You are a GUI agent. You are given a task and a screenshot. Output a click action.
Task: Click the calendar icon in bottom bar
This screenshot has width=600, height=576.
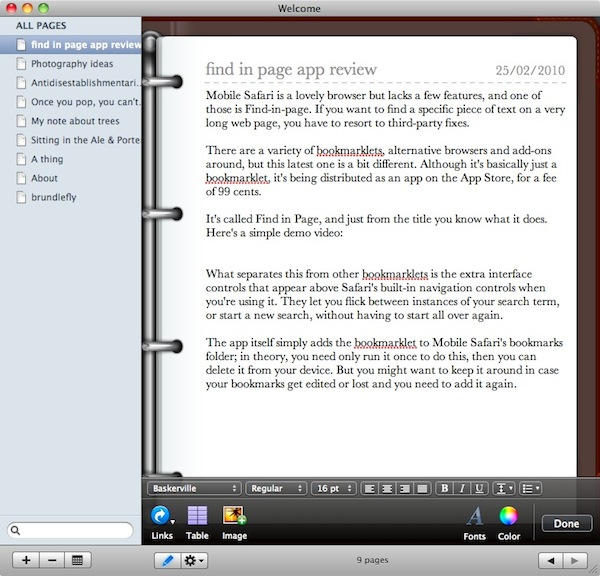tap(77, 560)
